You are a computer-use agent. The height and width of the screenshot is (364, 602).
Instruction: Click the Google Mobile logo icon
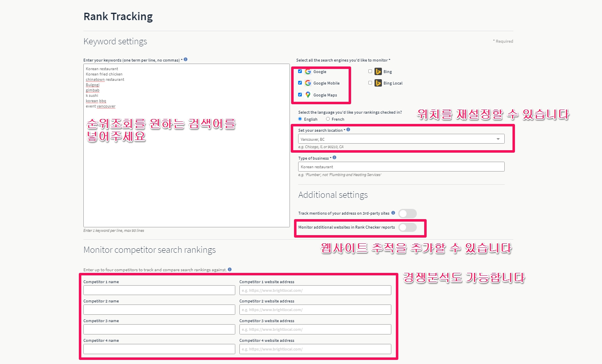(308, 83)
